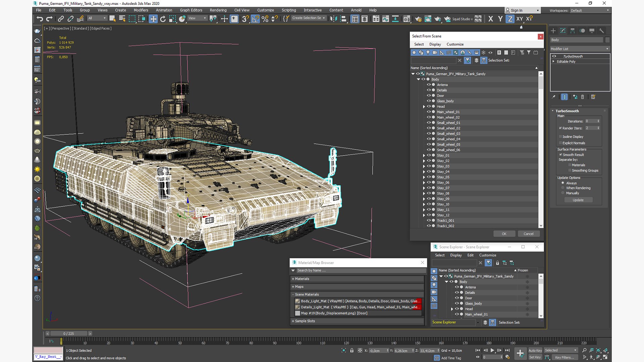
Task: Toggle eye icon for Antena in Select From Scene
Action: tap(429, 85)
